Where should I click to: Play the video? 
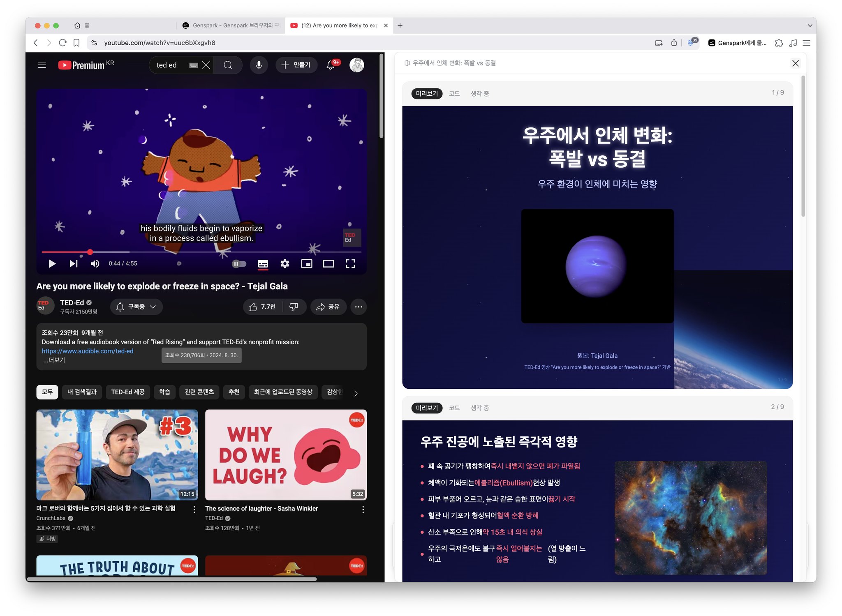coord(52,263)
